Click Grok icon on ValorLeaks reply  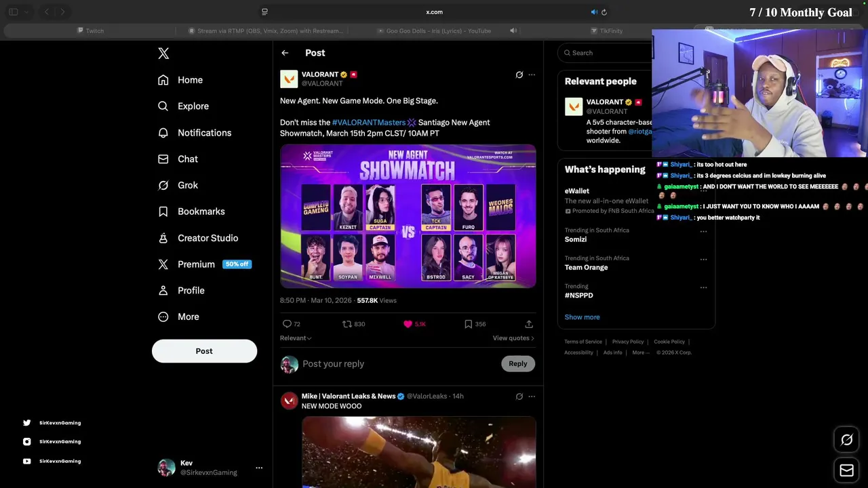coord(519,396)
